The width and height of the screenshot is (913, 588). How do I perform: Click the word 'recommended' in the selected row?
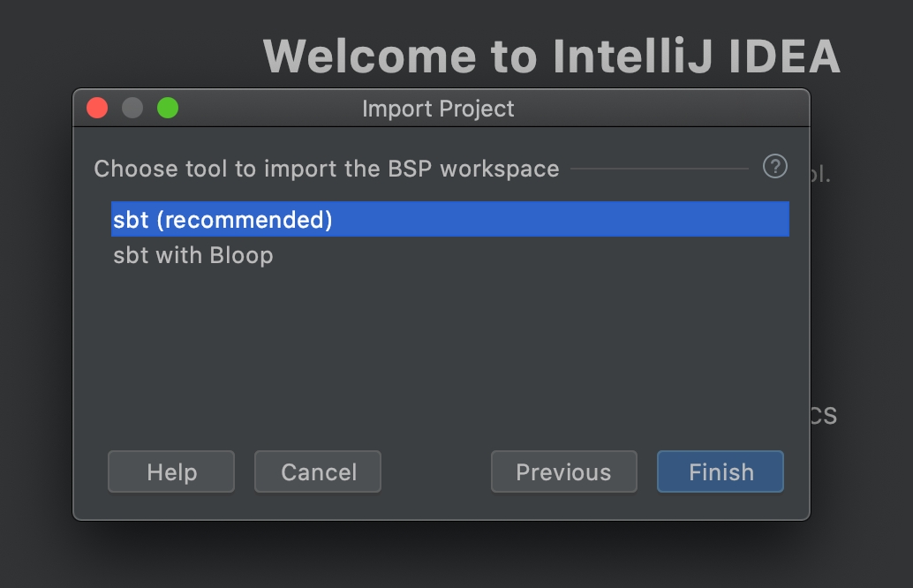click(244, 220)
